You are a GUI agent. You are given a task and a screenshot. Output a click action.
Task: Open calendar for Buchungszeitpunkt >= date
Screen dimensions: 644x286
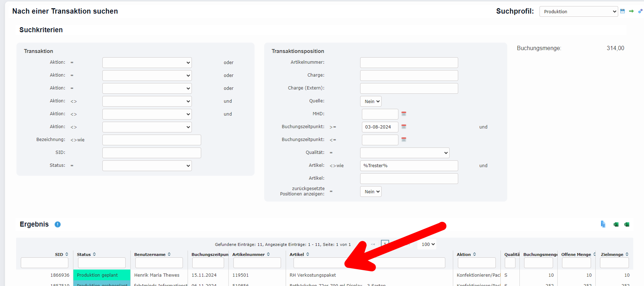click(x=404, y=127)
